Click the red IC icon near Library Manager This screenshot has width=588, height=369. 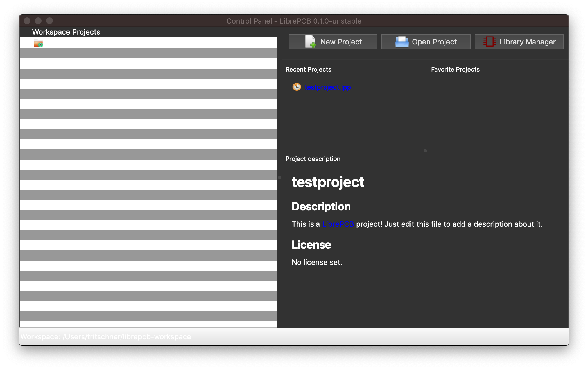point(489,42)
